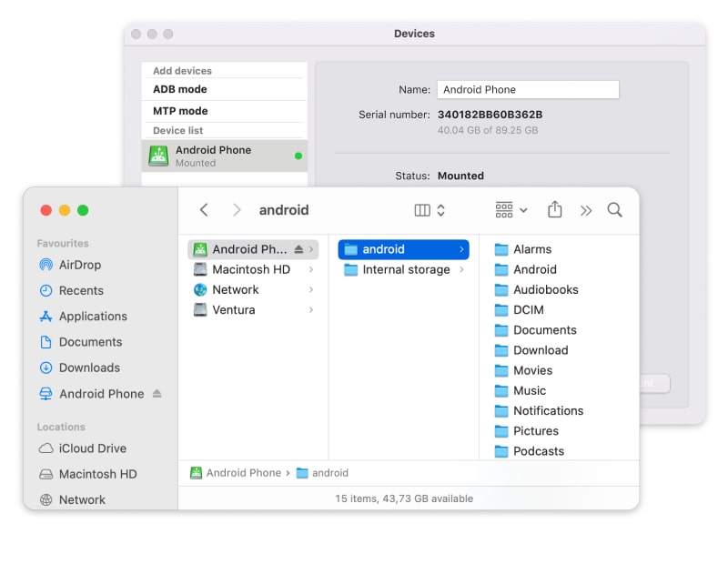Click the status bar items count text
The image size is (728, 564).
click(404, 499)
